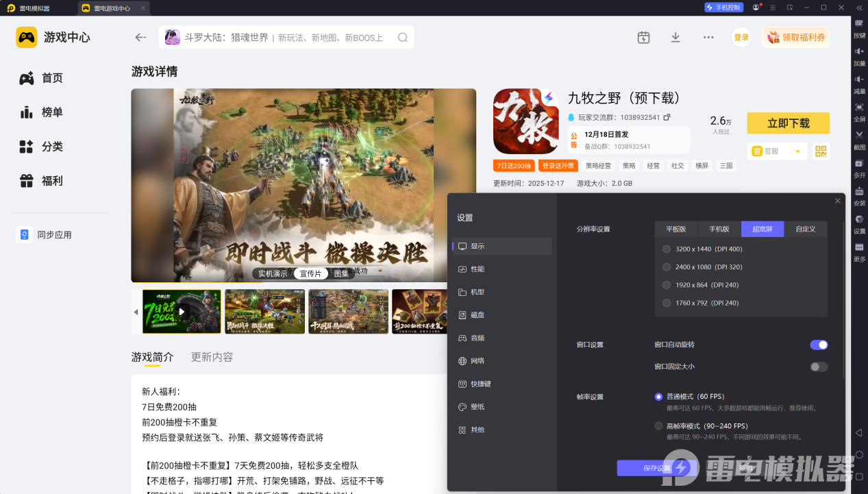This screenshot has width=868, height=494.
Task: Choose 普通模式 (60 FPS) frame rate
Action: (x=658, y=397)
